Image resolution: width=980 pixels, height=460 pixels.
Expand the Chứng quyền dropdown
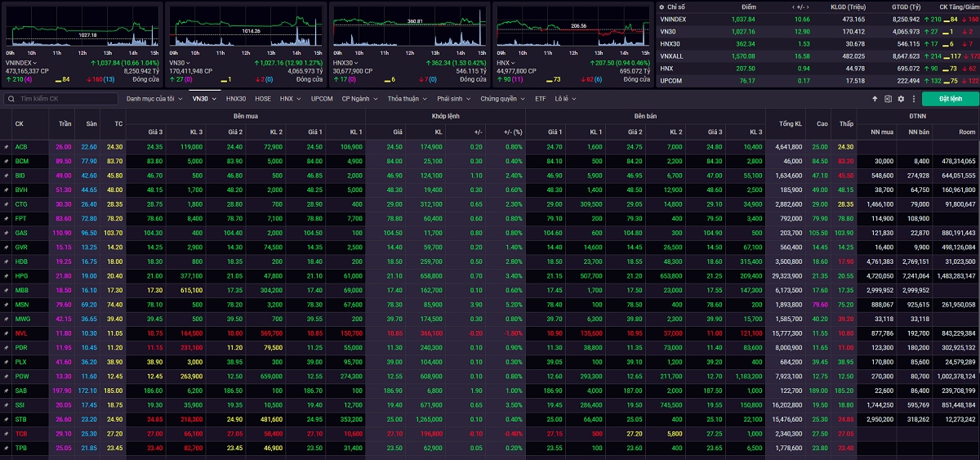(x=503, y=99)
